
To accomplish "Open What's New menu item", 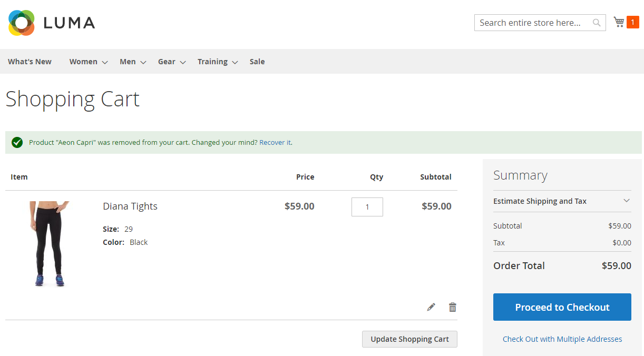I will click(x=30, y=62).
